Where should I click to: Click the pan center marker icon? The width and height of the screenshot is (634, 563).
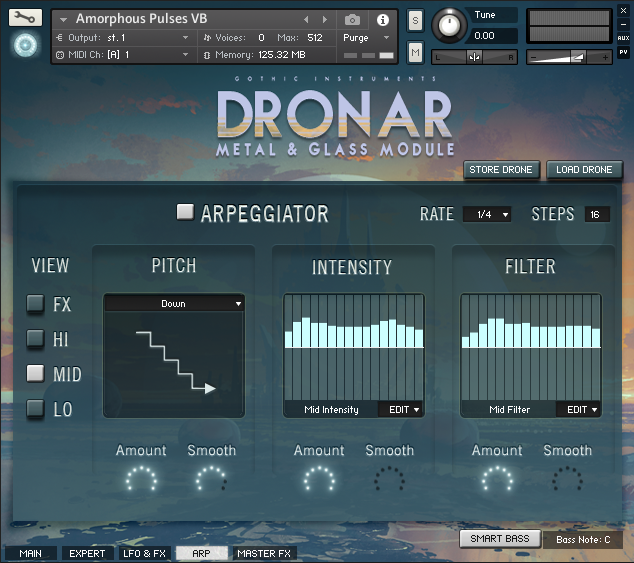click(474, 57)
